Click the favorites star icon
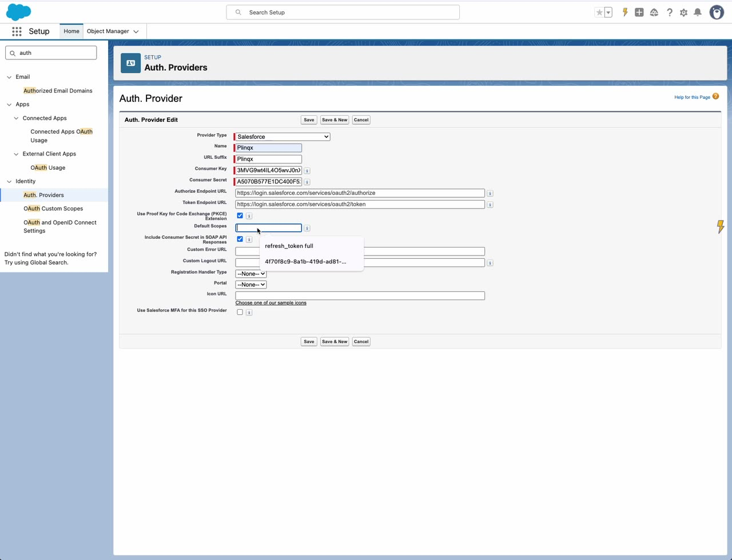This screenshot has height=560, width=732. pos(599,12)
